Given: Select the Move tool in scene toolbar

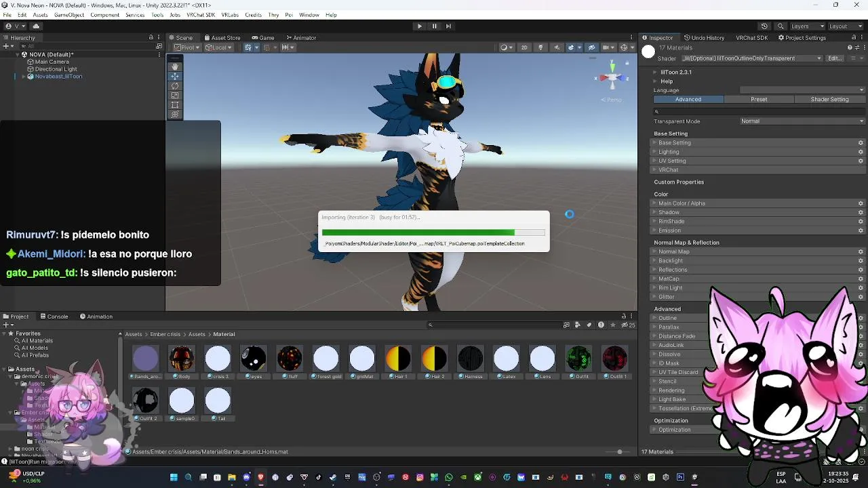Looking at the screenshot, I should tap(175, 76).
